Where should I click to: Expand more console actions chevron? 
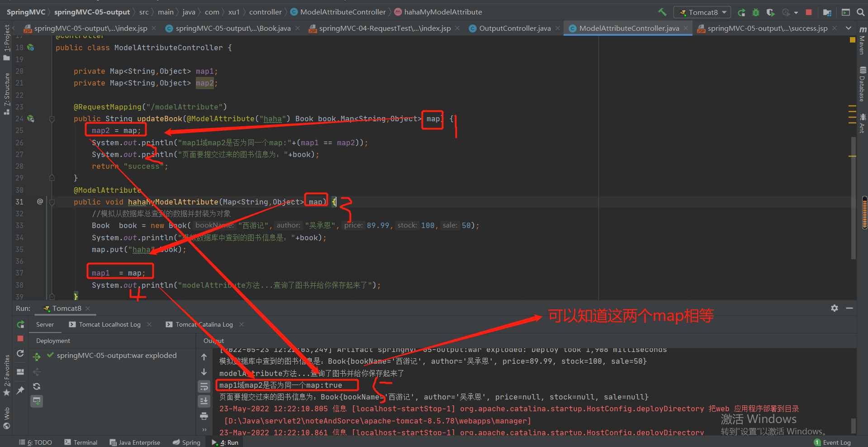pos(204,429)
